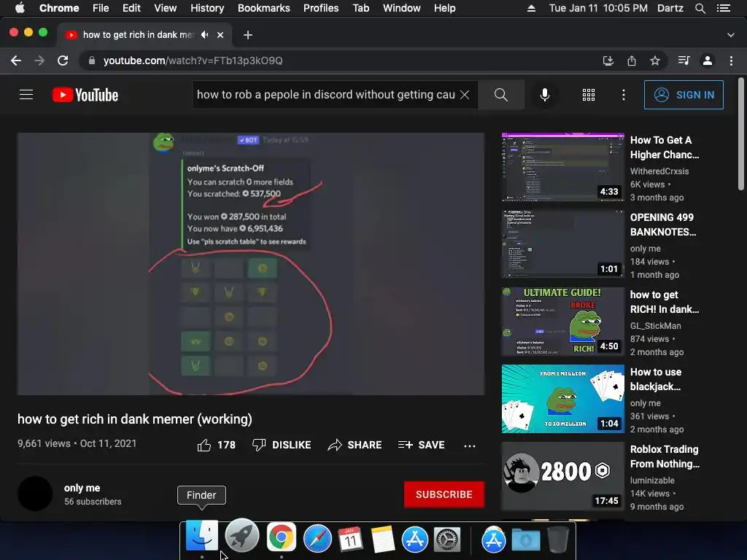Screen dimensions: 747x560
Task: Open the YouTube apps grid
Action: coord(589,95)
